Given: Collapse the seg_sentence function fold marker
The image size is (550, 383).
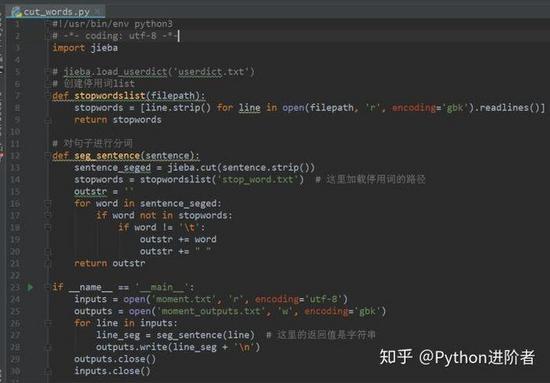Looking at the screenshot, I should point(48,156).
